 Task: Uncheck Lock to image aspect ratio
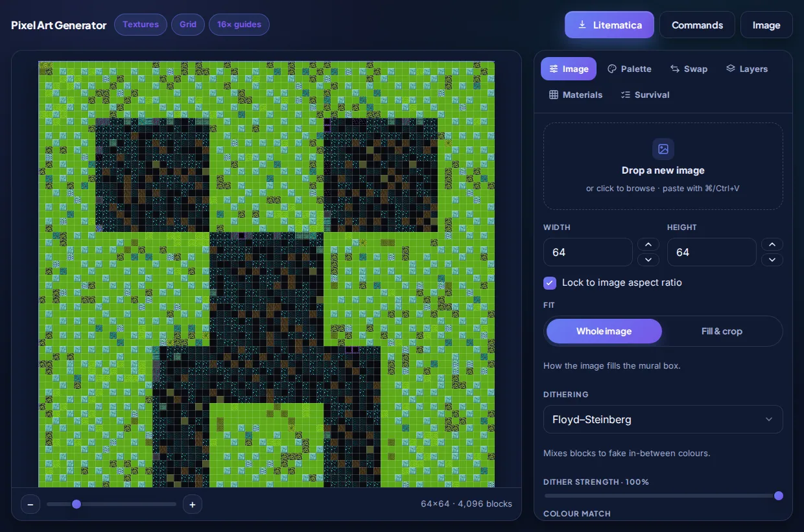(550, 283)
